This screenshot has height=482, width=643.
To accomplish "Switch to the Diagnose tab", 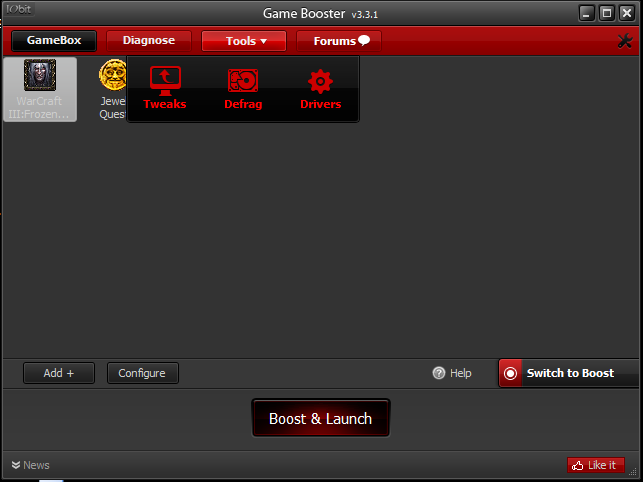I will coord(149,41).
